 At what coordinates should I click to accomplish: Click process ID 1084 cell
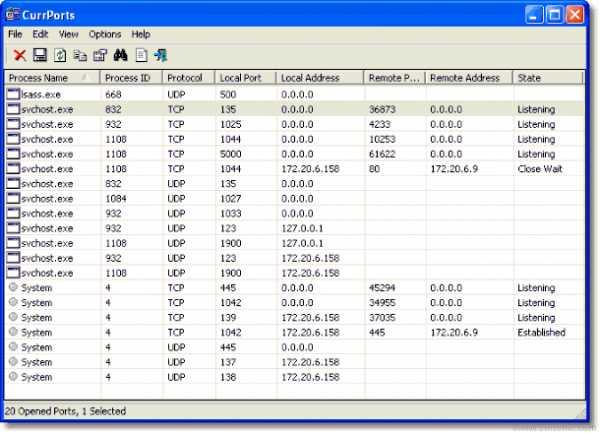116,199
